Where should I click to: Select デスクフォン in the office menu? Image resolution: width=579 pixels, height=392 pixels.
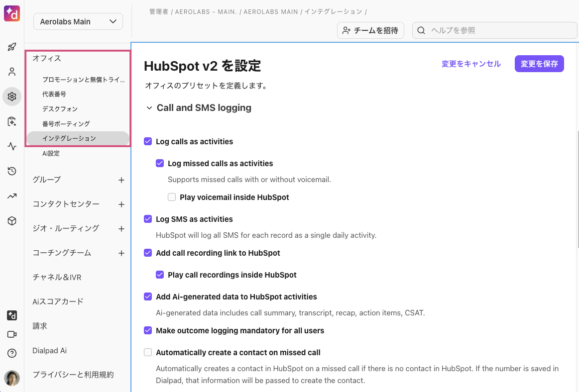click(60, 109)
